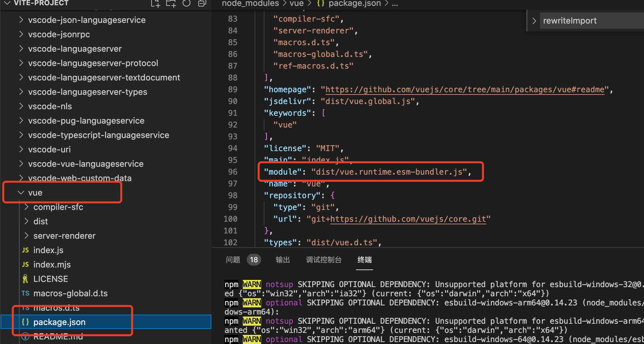Viewport: 644px width, 344px height.
Task: Click the "license" key on line 94
Action: [285, 148]
